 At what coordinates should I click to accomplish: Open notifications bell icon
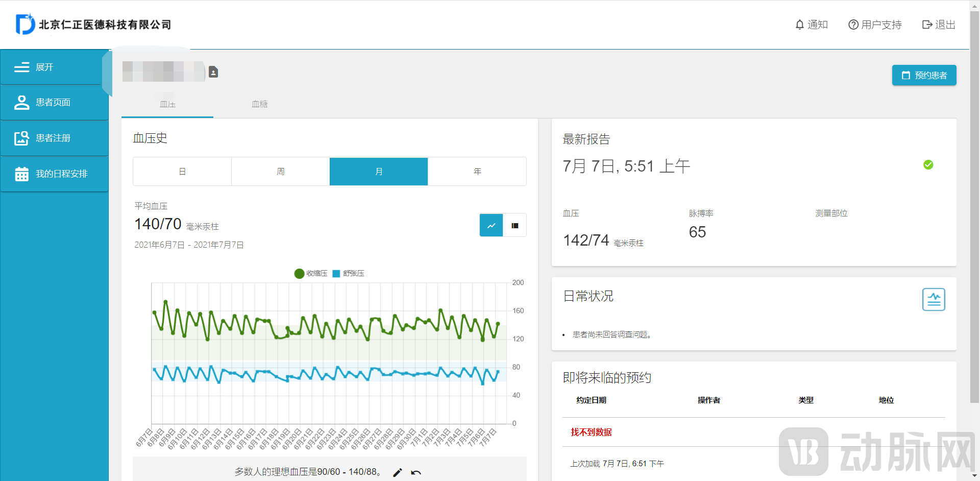click(x=800, y=25)
